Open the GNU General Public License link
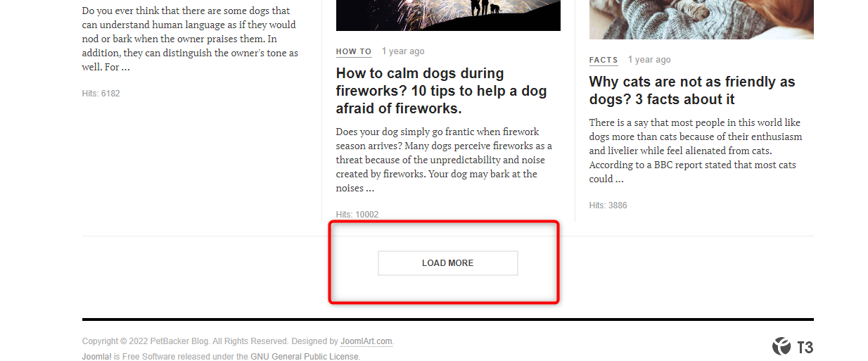Image resolution: width=868 pixels, height=361 pixels. [x=305, y=357]
